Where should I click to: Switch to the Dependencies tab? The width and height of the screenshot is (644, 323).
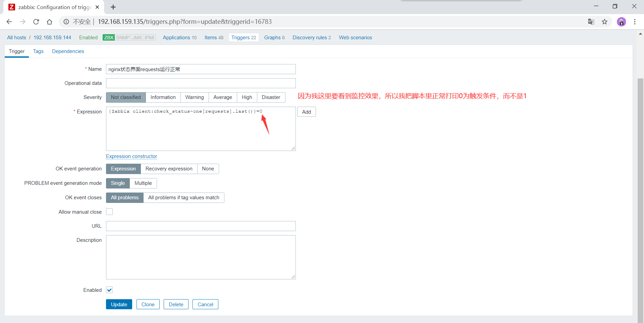point(68,51)
